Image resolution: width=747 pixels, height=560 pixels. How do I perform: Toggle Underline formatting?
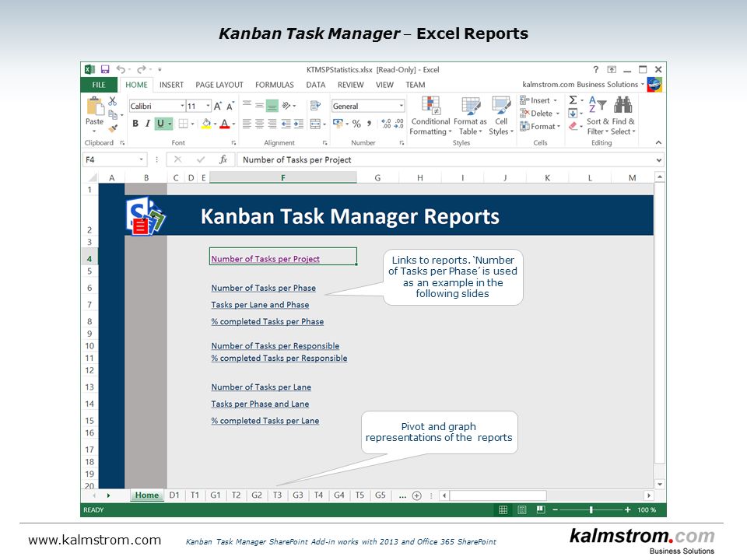click(160, 124)
